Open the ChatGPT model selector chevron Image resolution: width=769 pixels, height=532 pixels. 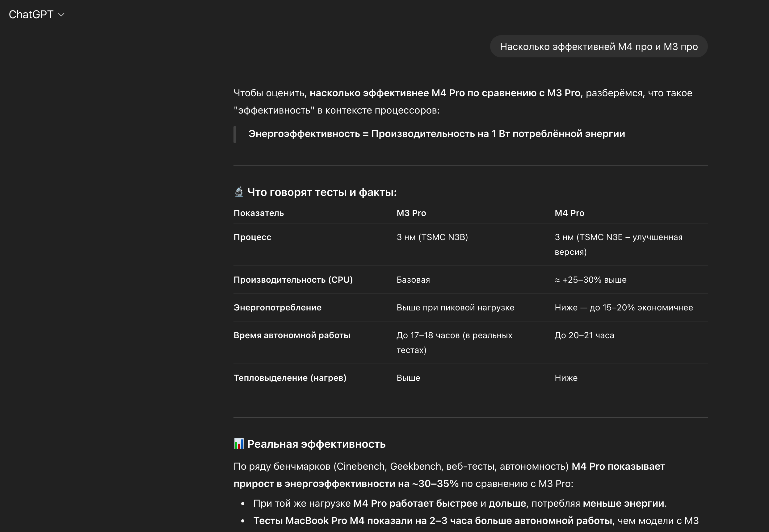coord(61,15)
